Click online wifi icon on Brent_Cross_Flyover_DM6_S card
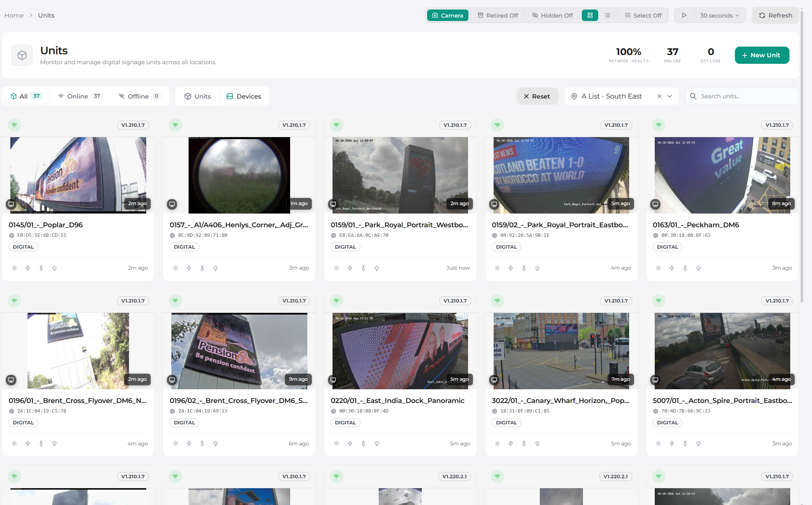Image resolution: width=812 pixels, height=505 pixels. tap(175, 301)
